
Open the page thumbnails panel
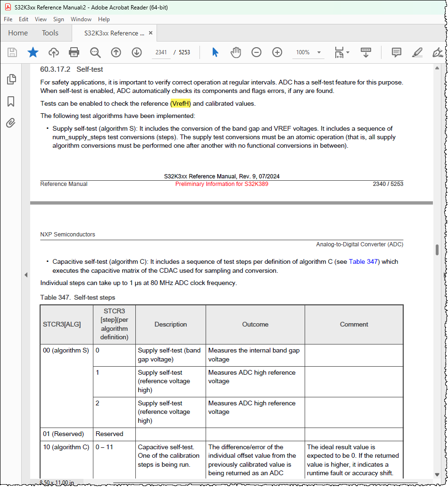click(x=11, y=79)
